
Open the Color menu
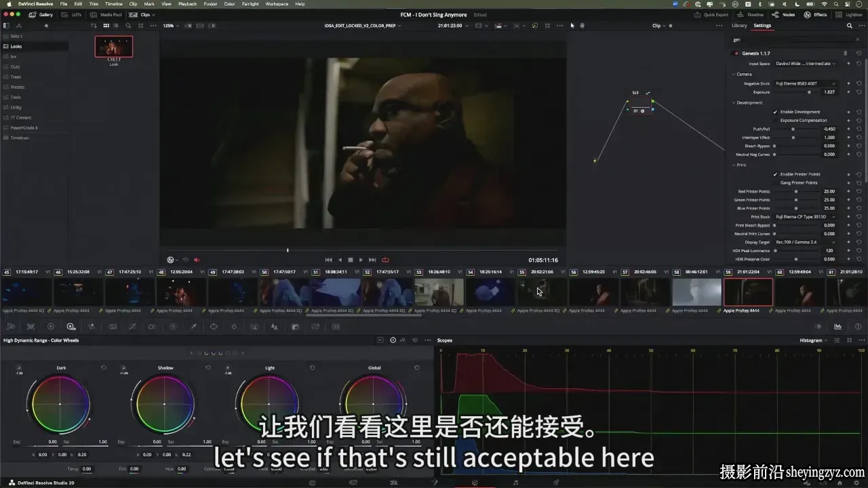point(229,4)
